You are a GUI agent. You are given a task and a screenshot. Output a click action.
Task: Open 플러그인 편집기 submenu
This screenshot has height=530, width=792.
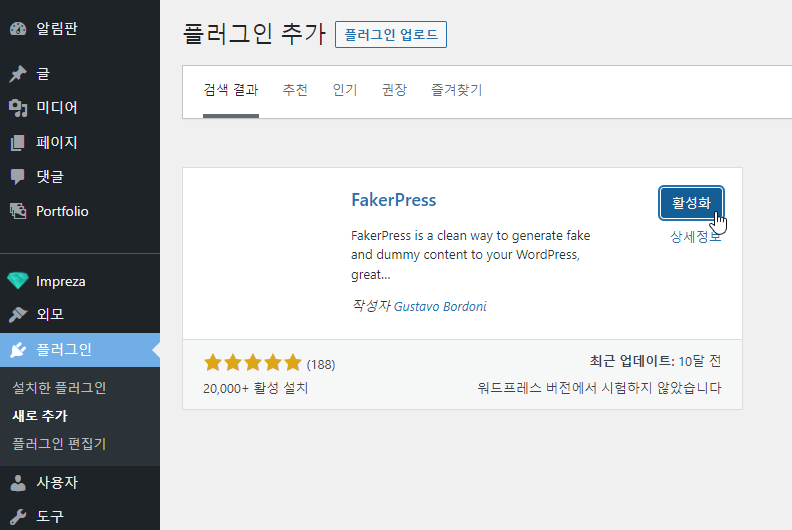pos(59,444)
